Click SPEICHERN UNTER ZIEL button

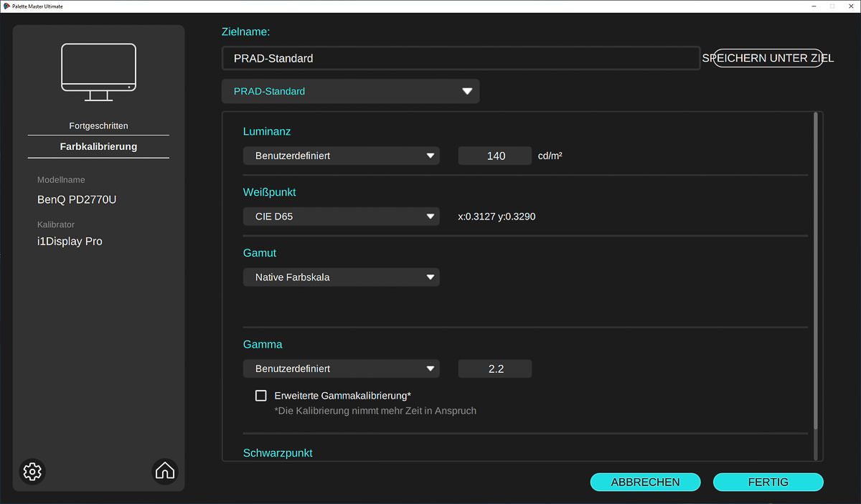pyautogui.click(x=768, y=59)
